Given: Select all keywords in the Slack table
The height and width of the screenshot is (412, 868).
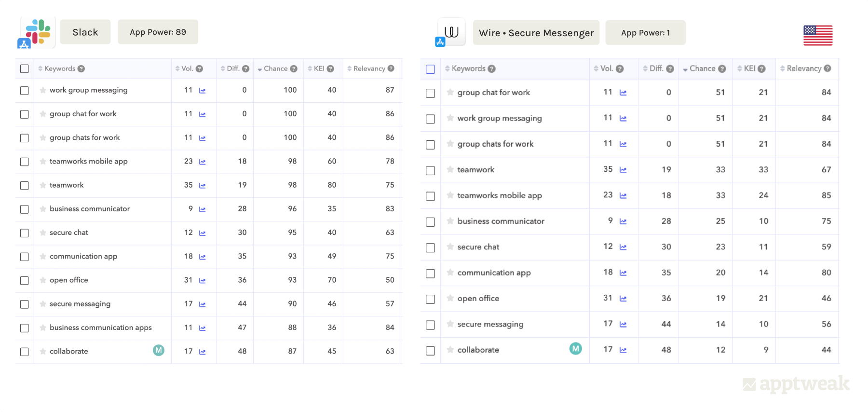Looking at the screenshot, I should 25,69.
